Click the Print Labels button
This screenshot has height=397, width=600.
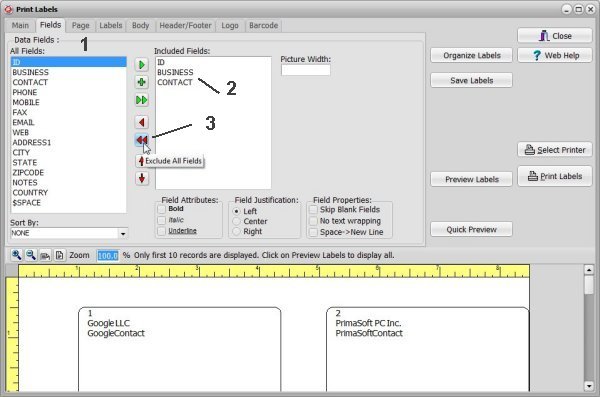[x=555, y=176]
